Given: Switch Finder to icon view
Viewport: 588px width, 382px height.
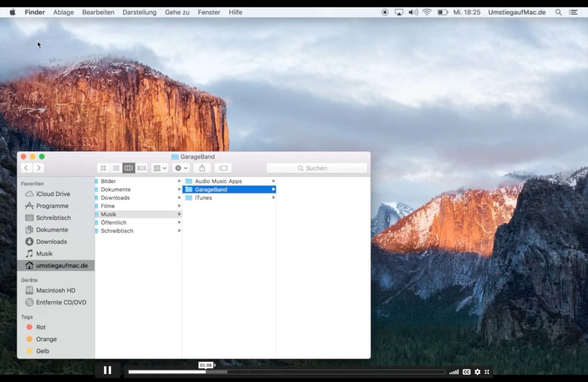Looking at the screenshot, I should click(x=103, y=168).
